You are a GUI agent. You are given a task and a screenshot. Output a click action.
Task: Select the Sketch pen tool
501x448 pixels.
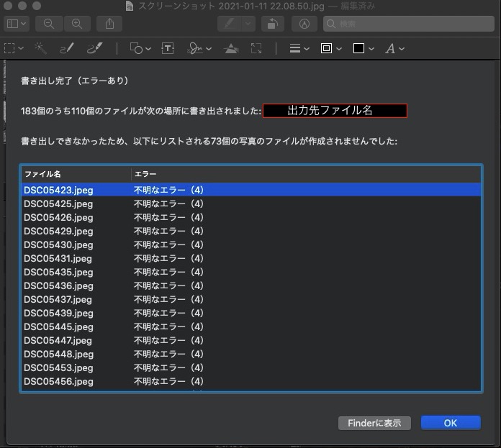pyautogui.click(x=66, y=48)
